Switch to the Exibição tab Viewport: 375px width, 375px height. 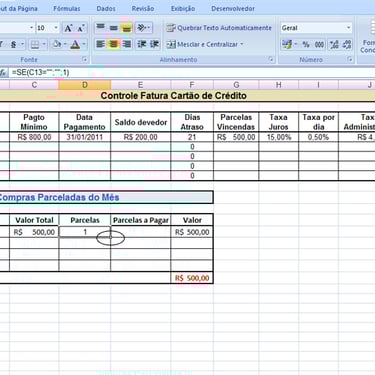[183, 9]
